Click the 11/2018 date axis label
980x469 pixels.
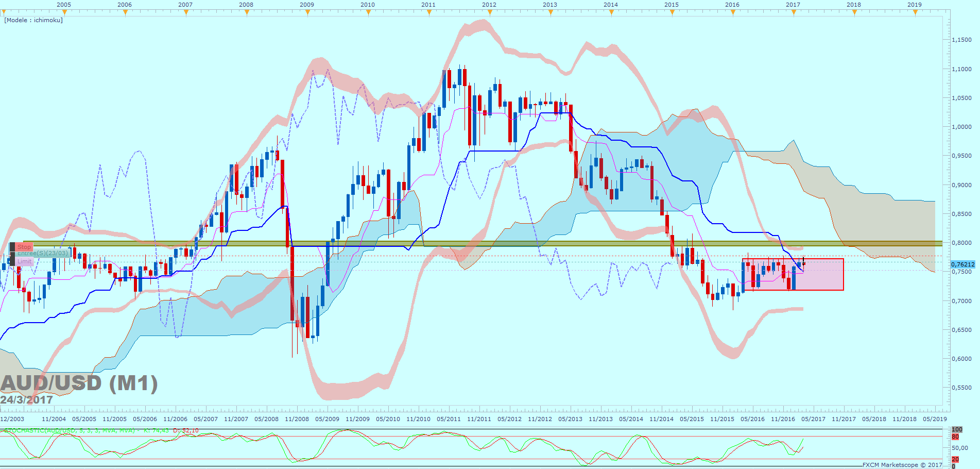tap(904, 419)
